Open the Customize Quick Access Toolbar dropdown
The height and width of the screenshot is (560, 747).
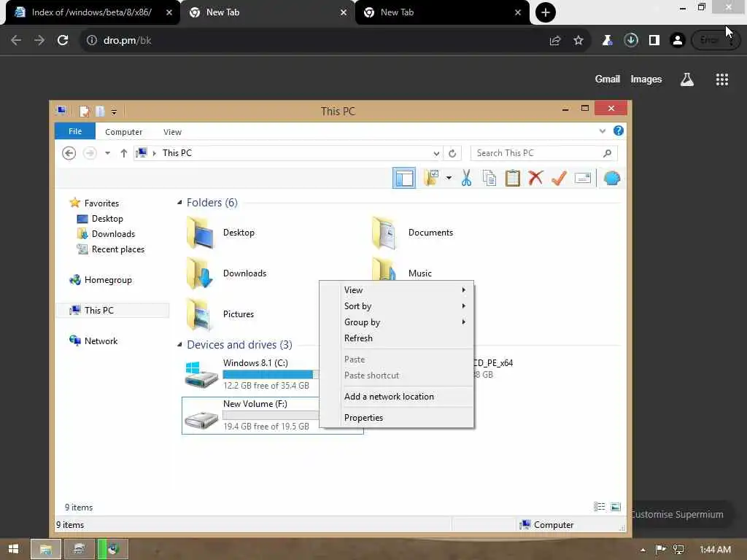pyautogui.click(x=114, y=112)
